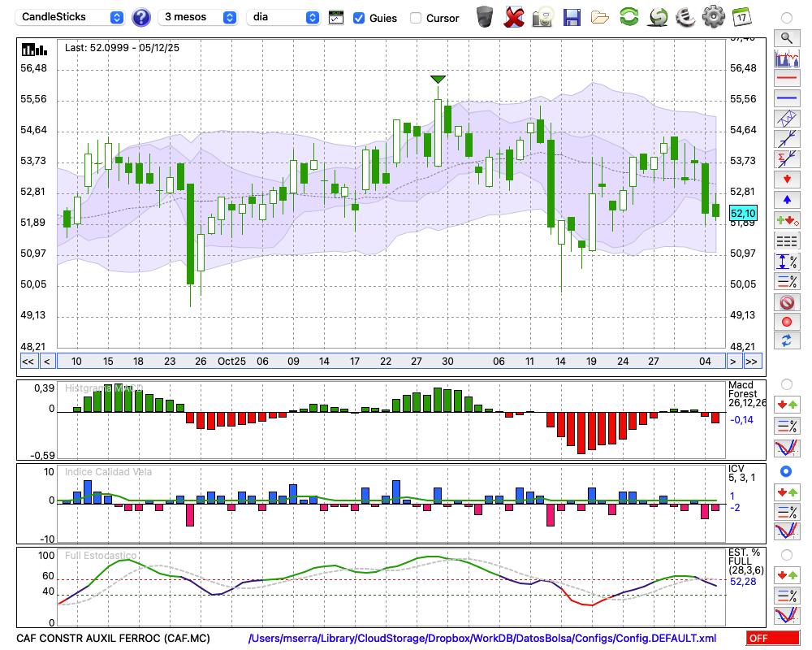Image resolution: width=812 pixels, height=650 pixels.
Task: Click the Config.DEFAULT.xml file path link
Action: (x=482, y=639)
